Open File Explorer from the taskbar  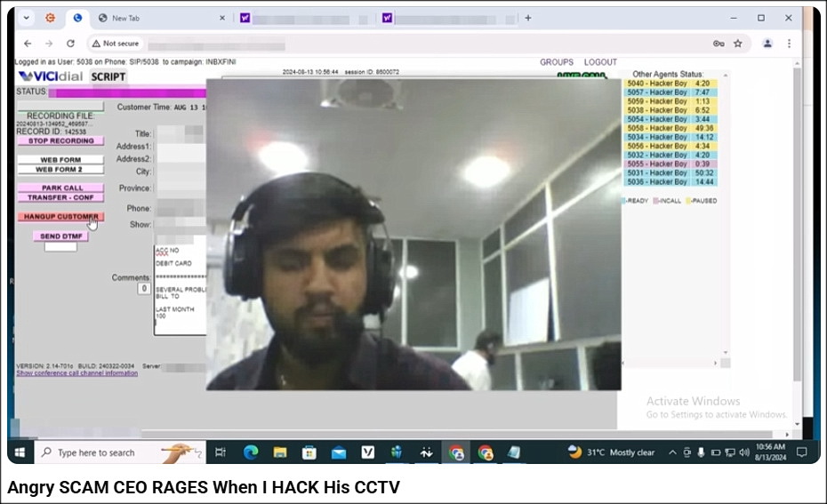pos(280,452)
